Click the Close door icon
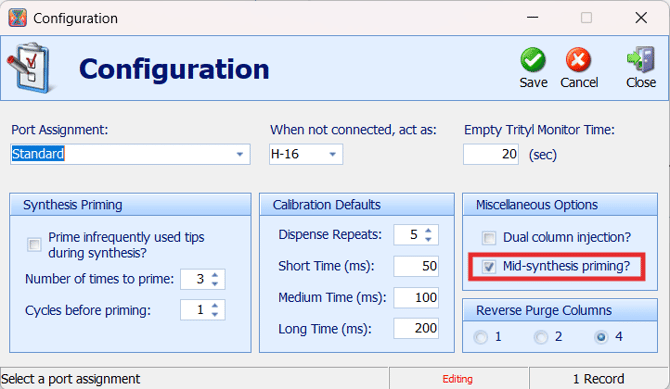The image size is (670, 389). 641,59
